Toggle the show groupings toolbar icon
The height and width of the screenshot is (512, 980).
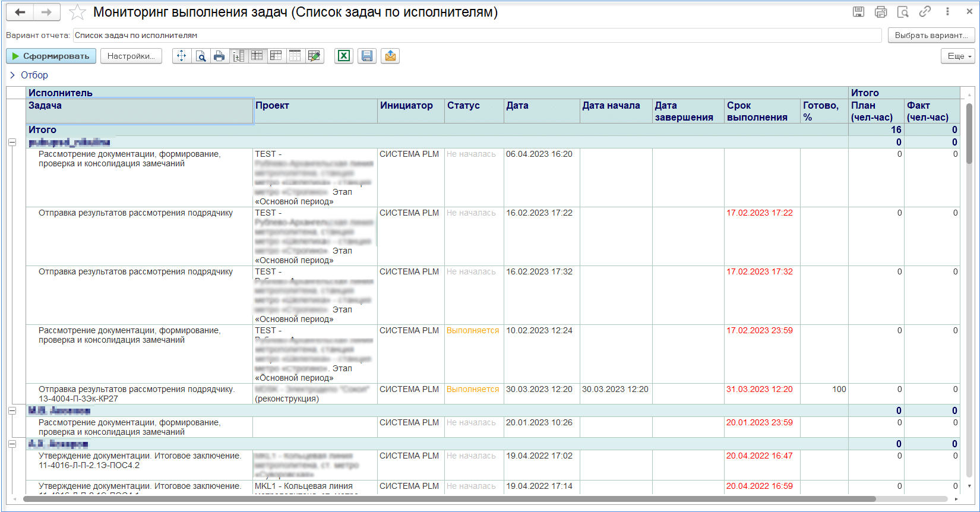click(239, 56)
